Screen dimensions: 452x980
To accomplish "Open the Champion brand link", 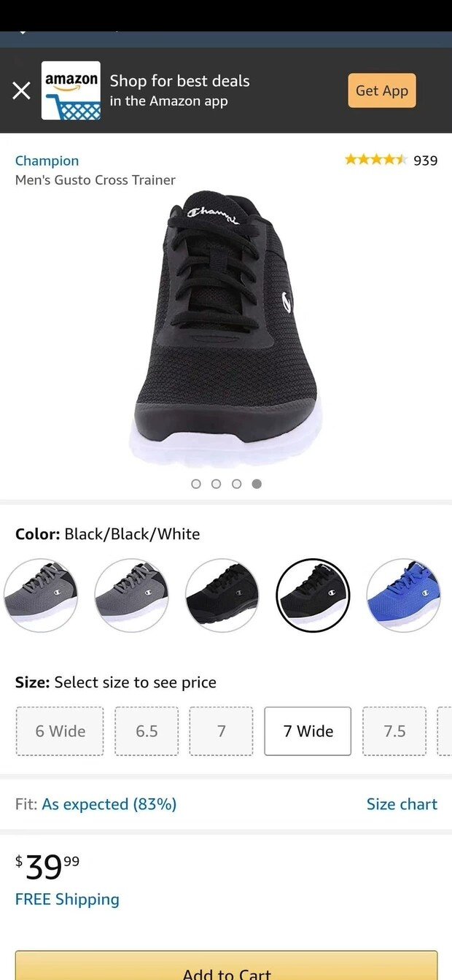I will pyautogui.click(x=47, y=161).
